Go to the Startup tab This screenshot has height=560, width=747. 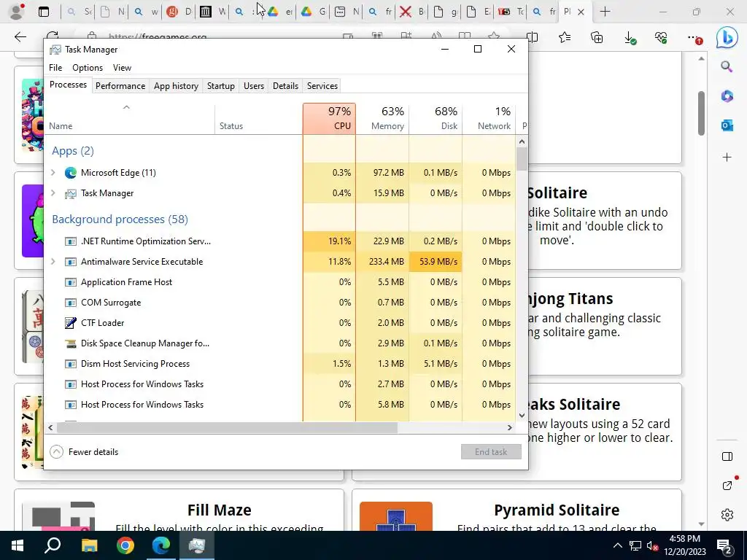[220, 86]
